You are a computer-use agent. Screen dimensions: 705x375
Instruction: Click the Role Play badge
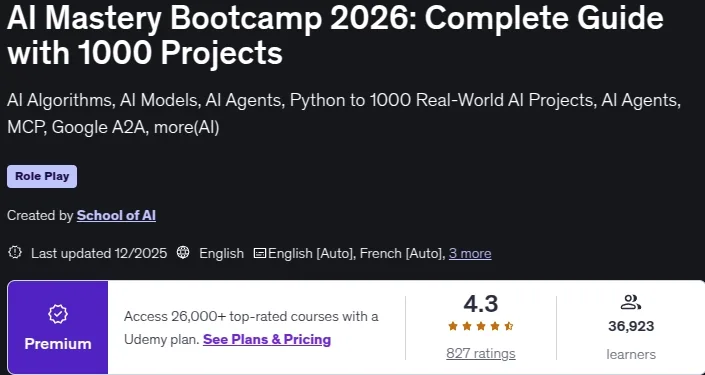pos(42,176)
